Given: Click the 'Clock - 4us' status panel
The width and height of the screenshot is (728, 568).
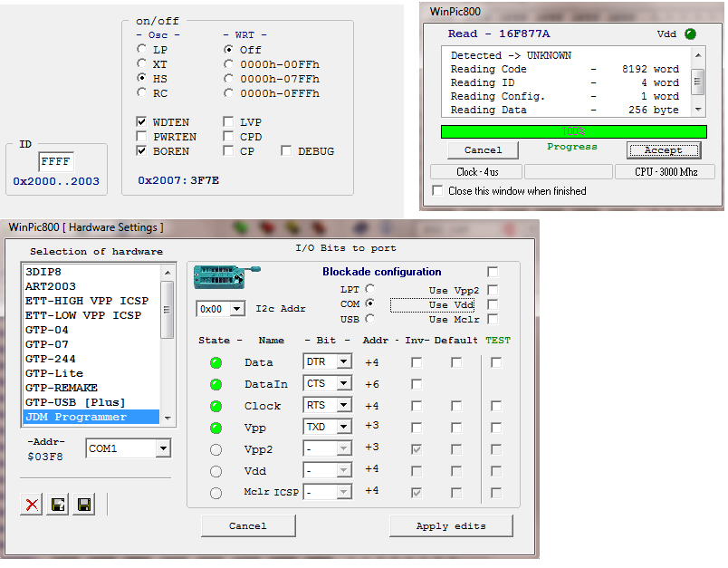Looking at the screenshot, I should [477, 172].
